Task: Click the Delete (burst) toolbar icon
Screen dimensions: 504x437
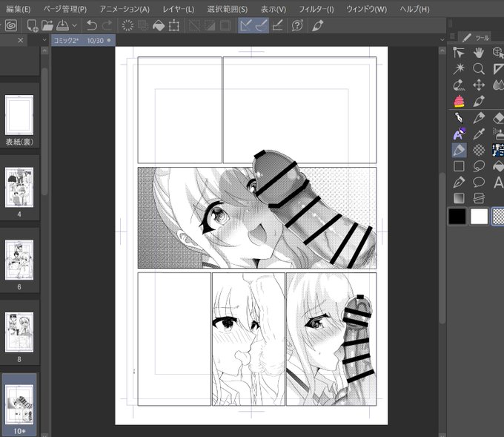Action: 127,25
